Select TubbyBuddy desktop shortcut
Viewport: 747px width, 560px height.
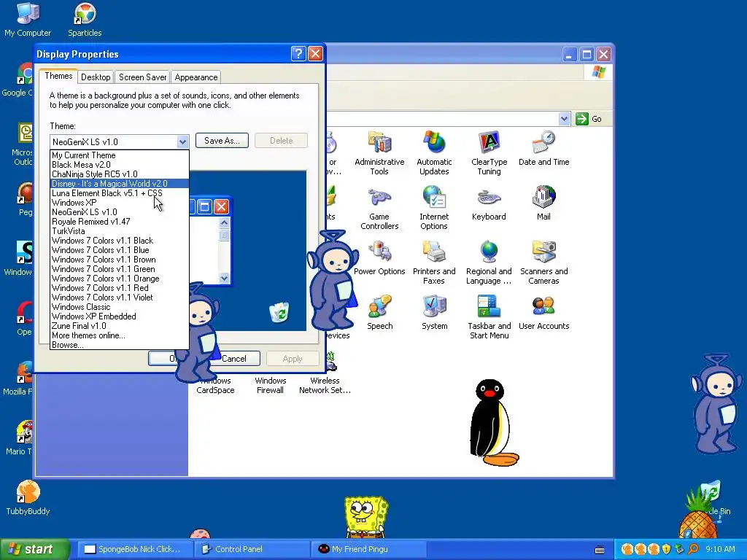click(28, 497)
